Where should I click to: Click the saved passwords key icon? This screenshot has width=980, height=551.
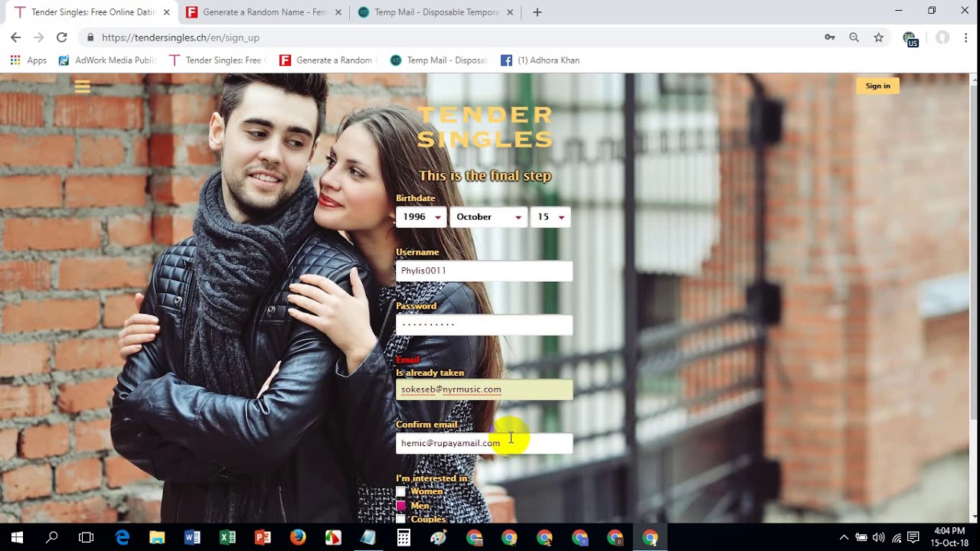[x=829, y=37]
